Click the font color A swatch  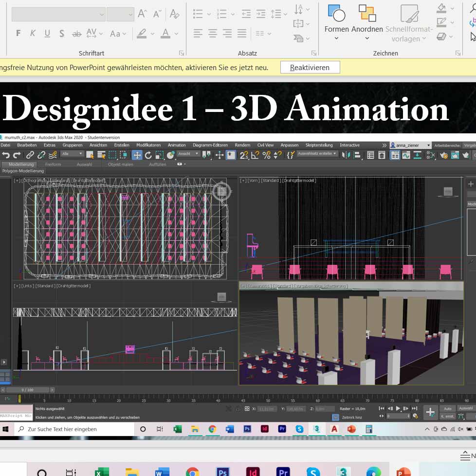pyautogui.click(x=165, y=34)
